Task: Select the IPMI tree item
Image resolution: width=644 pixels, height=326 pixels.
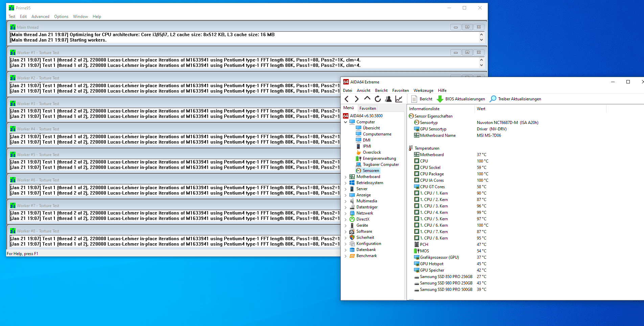Action: tap(367, 146)
